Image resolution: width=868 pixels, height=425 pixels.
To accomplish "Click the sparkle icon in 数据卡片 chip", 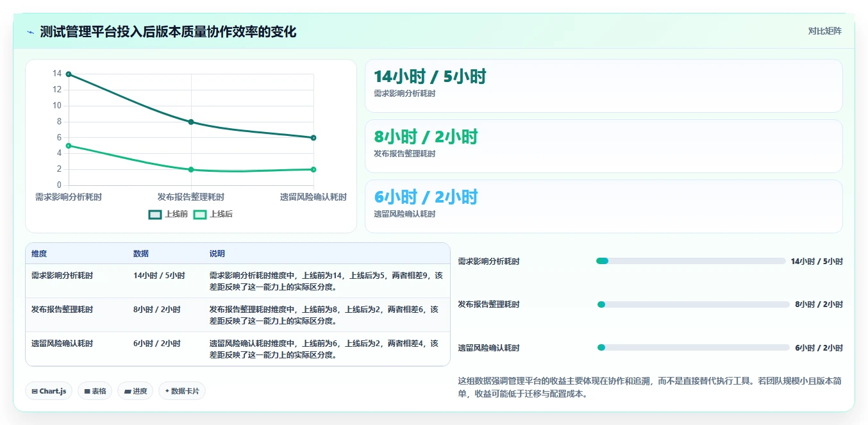I will point(167,391).
